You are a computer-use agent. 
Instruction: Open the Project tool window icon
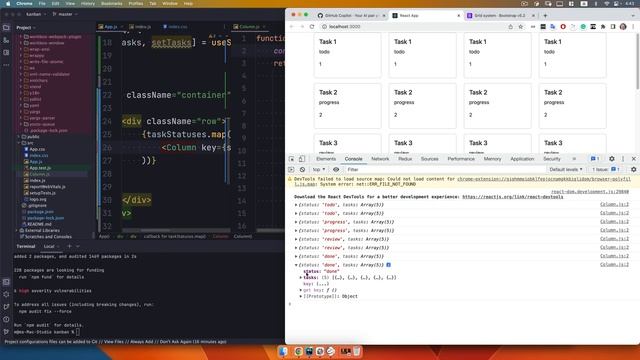[6, 28]
